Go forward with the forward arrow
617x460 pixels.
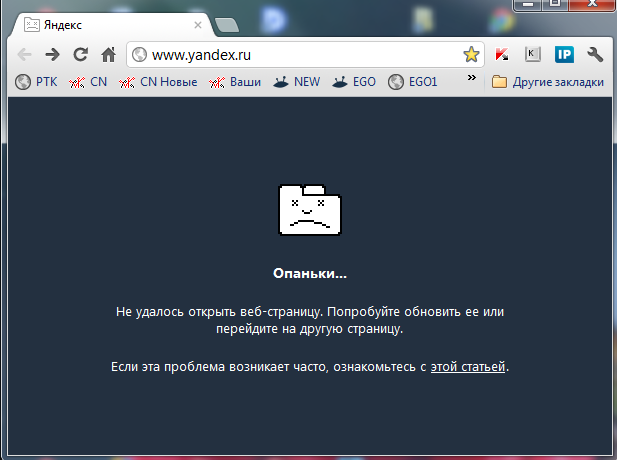pos(52,55)
